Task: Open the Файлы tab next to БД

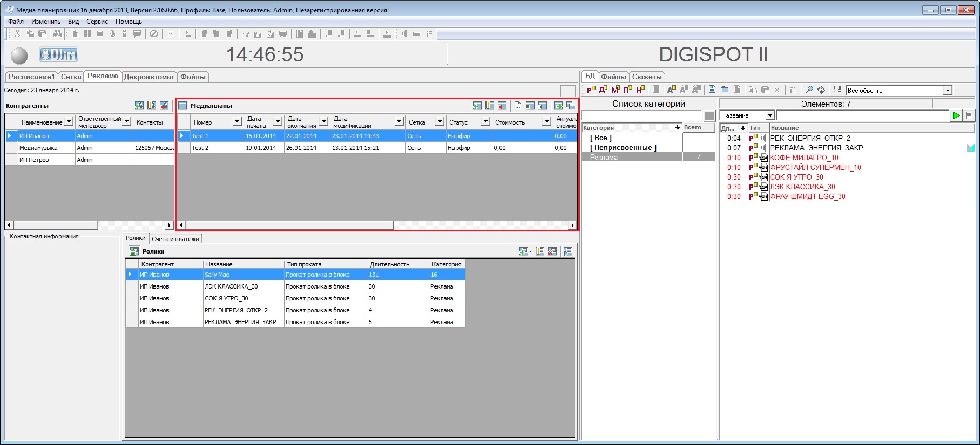Action: click(x=613, y=77)
